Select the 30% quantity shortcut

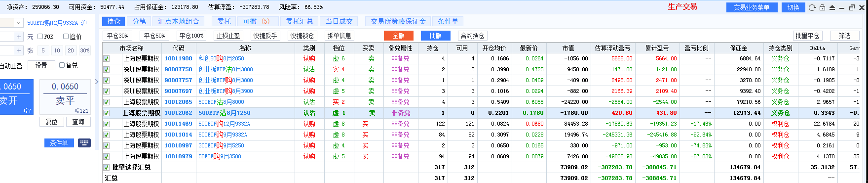pos(85,50)
